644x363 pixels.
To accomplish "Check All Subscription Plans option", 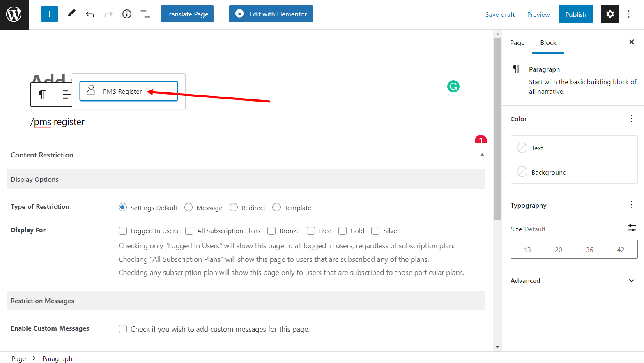I will (x=189, y=231).
